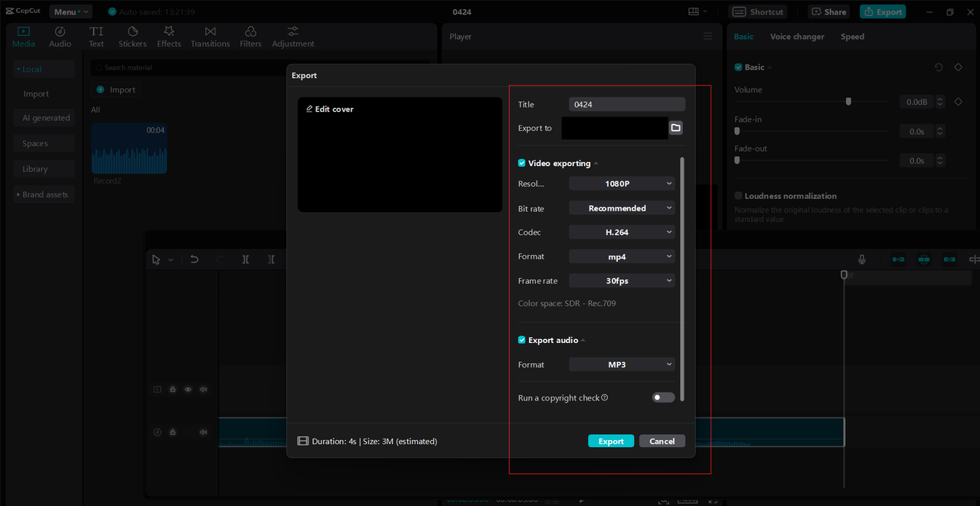
Task: Cancel the Export dialog
Action: point(662,441)
